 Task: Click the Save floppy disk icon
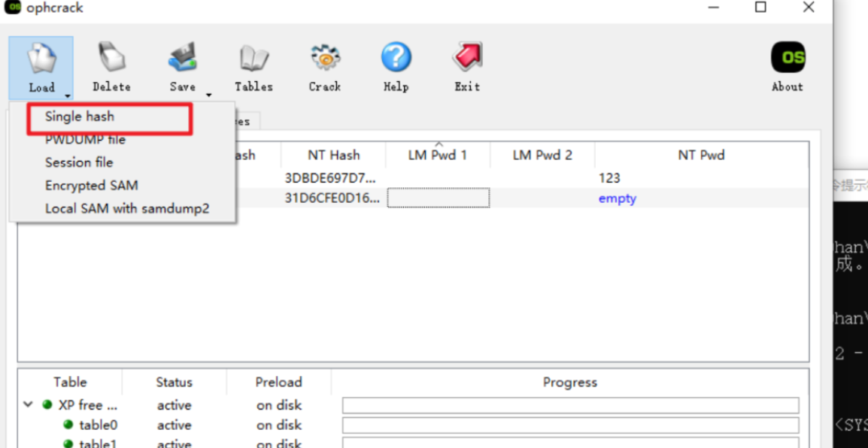point(183,58)
